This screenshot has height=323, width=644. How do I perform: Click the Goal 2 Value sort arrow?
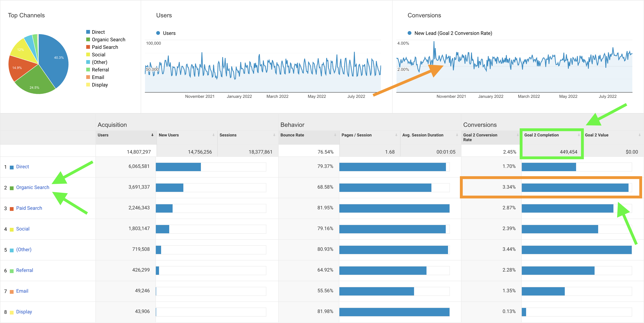pos(639,135)
